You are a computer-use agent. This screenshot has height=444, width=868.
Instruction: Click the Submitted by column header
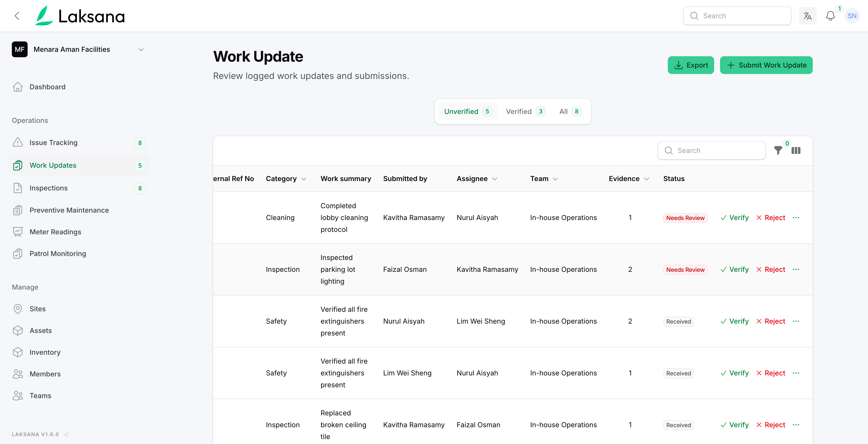tap(405, 179)
